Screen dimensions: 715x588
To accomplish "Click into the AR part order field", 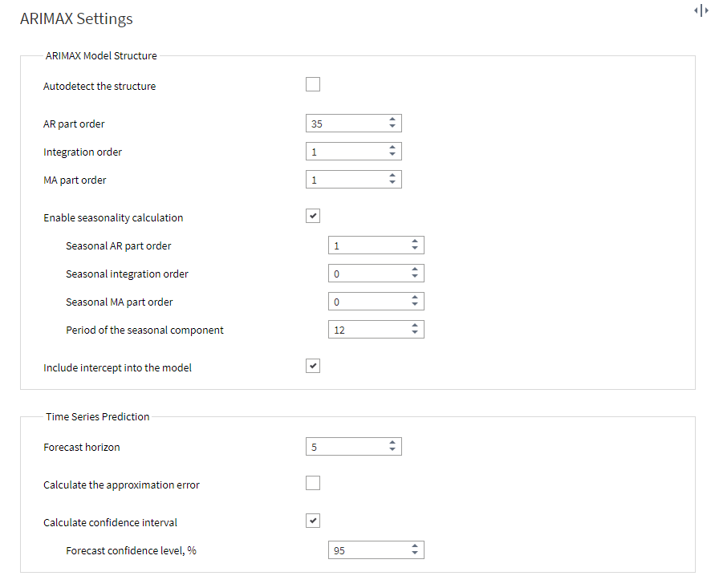I will (347, 124).
